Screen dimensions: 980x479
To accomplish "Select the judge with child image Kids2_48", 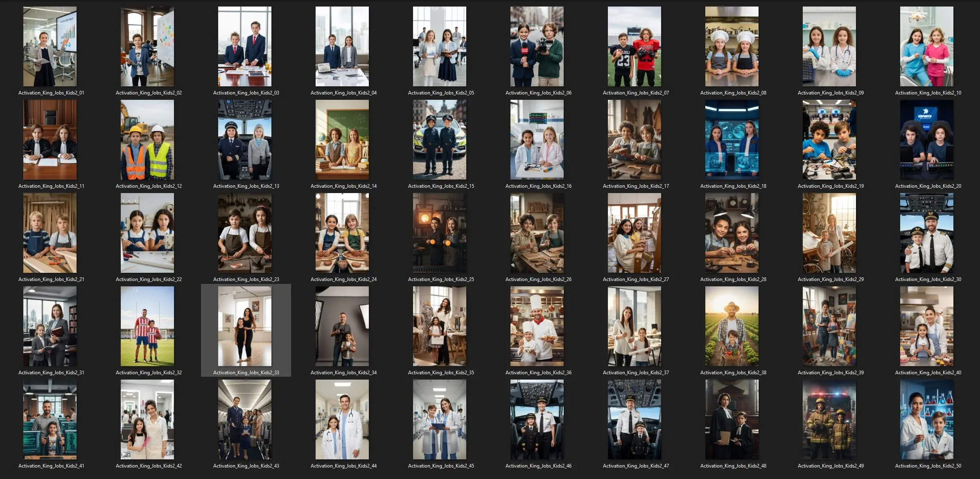I will pos(732,419).
